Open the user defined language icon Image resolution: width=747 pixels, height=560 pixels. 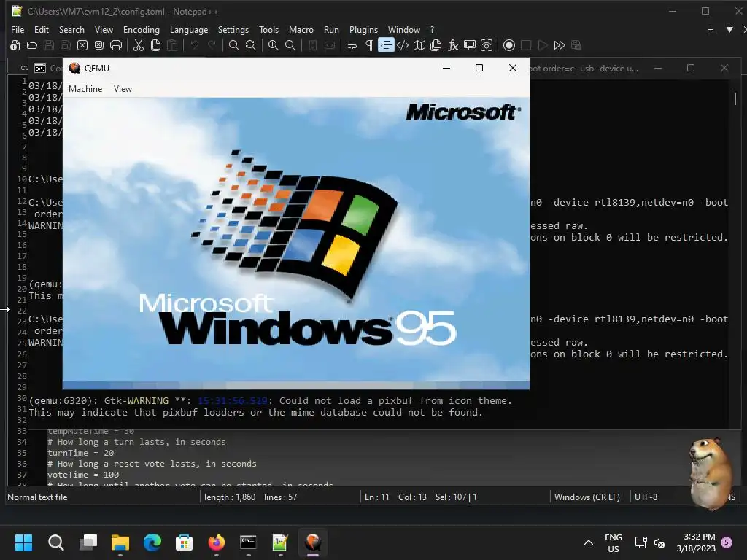click(403, 45)
